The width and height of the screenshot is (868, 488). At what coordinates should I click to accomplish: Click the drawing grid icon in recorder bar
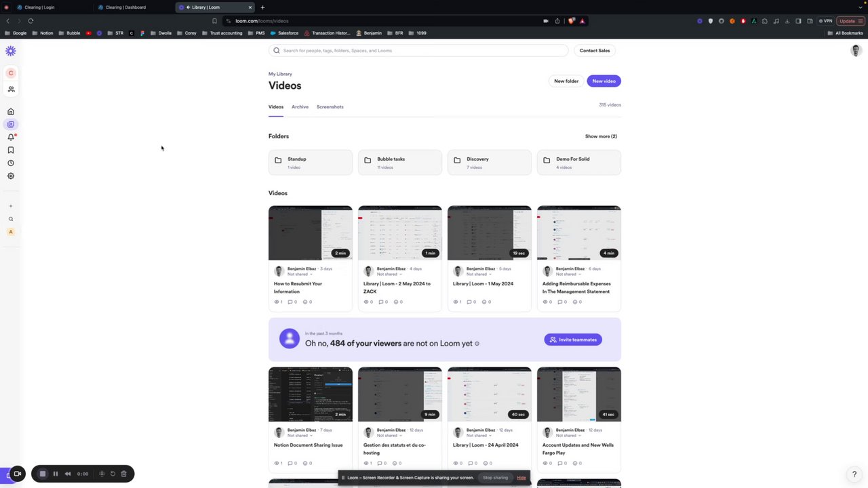(x=102, y=474)
